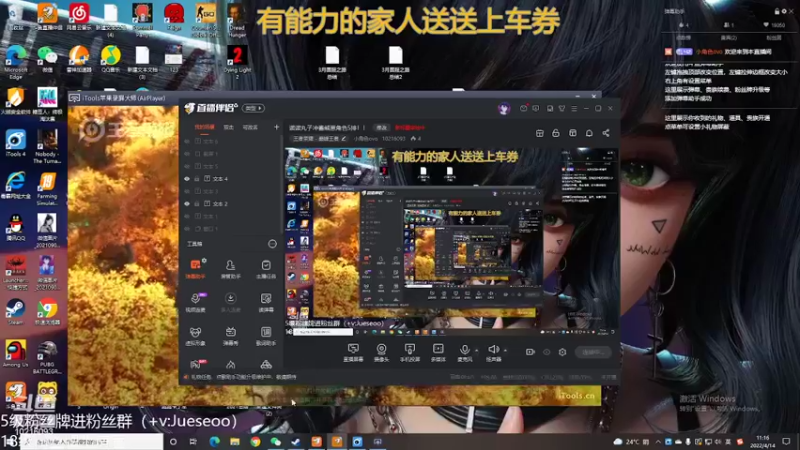
Task: Edit the stream category pencil icon
Action: coord(344,139)
